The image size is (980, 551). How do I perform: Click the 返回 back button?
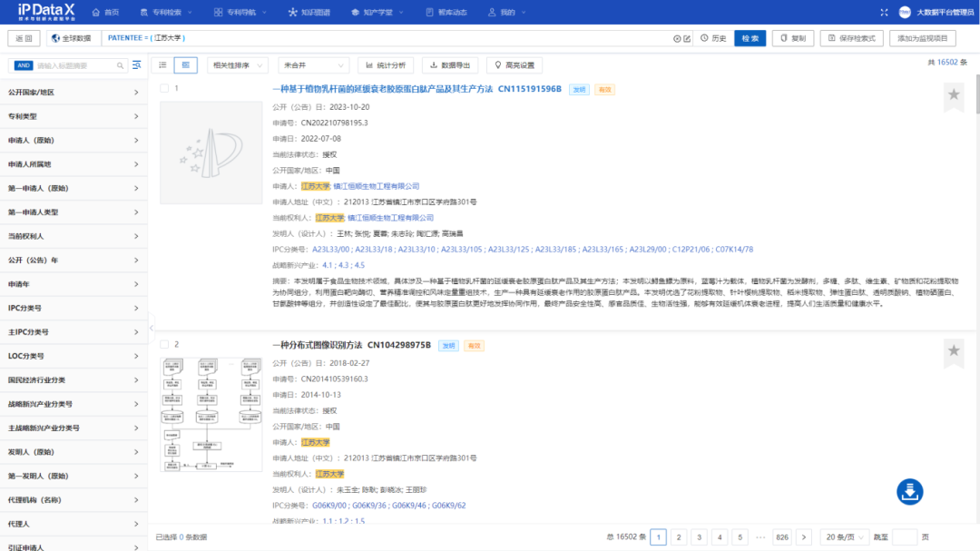(24, 38)
